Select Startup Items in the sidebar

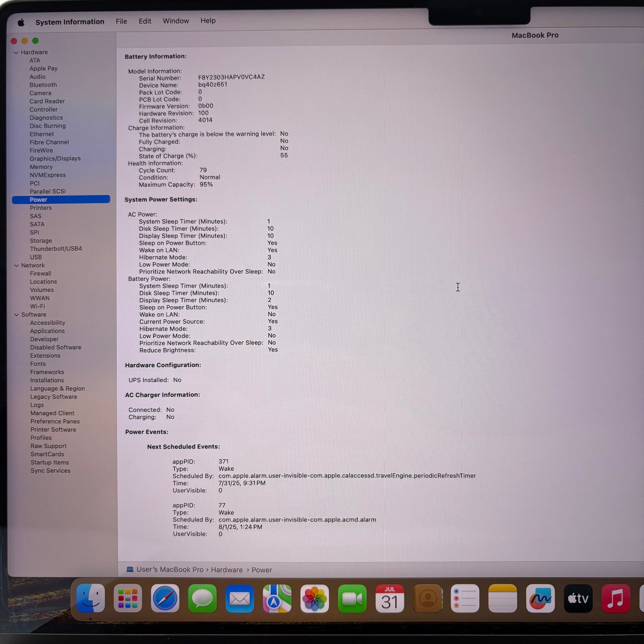click(x=50, y=462)
